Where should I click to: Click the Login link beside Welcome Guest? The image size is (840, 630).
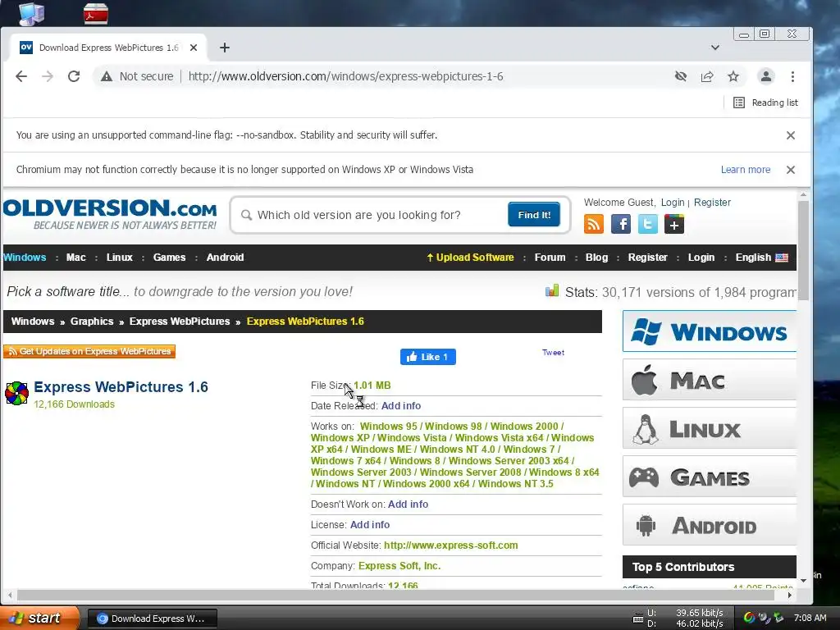click(673, 203)
